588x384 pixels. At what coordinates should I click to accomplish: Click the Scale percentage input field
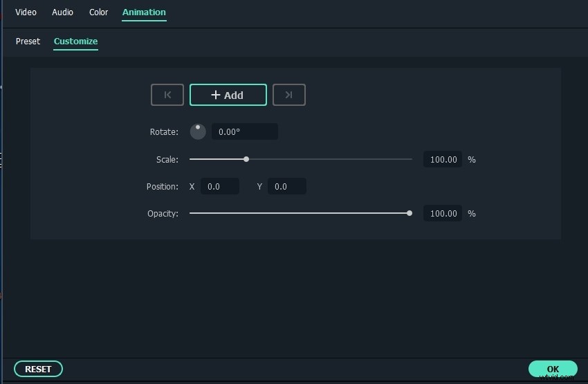(443, 159)
